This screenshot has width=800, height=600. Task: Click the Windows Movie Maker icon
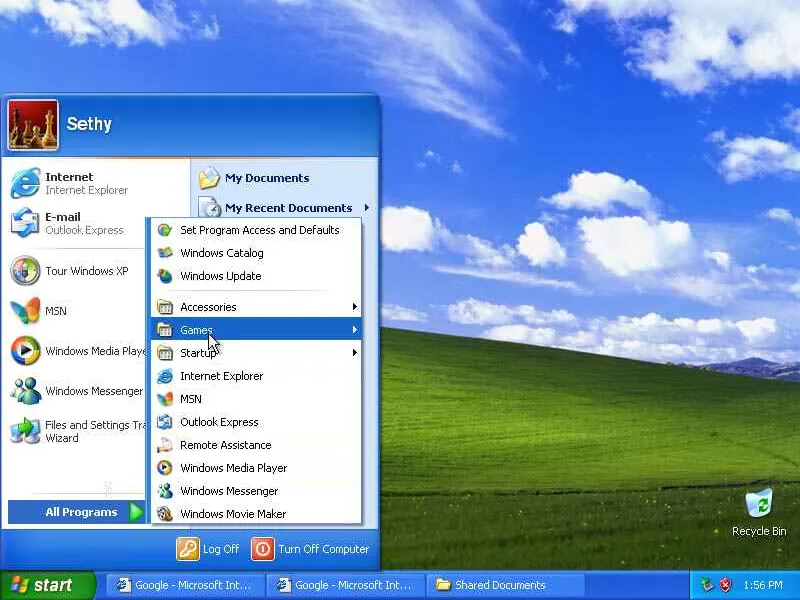pos(165,514)
